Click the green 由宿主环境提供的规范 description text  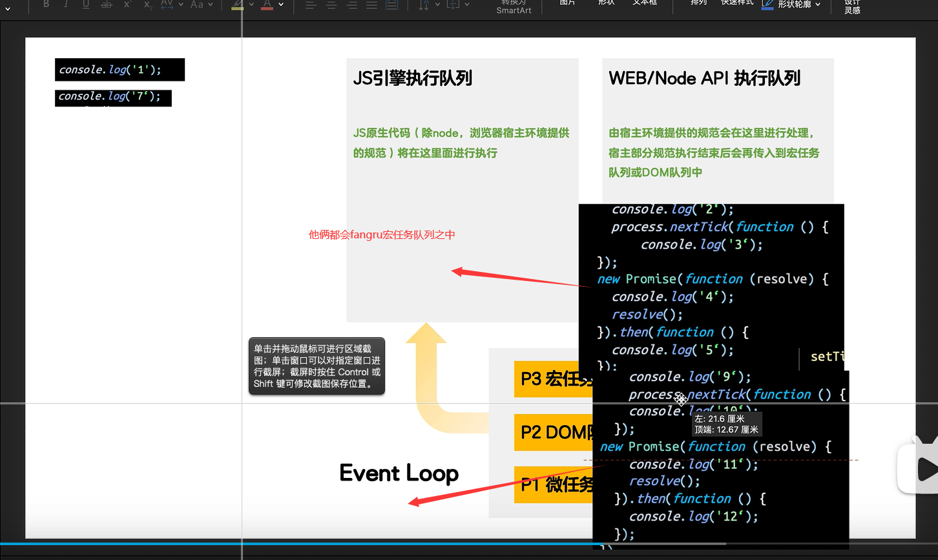pos(713,152)
